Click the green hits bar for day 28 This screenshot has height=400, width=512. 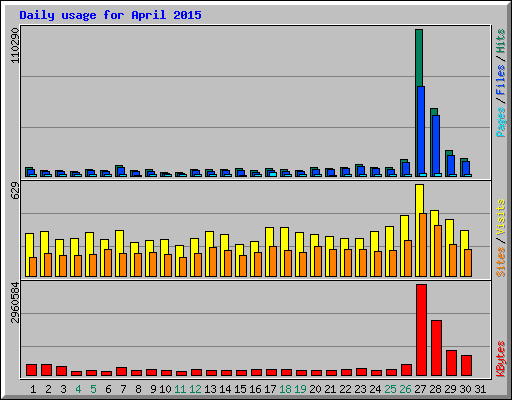coord(434,112)
